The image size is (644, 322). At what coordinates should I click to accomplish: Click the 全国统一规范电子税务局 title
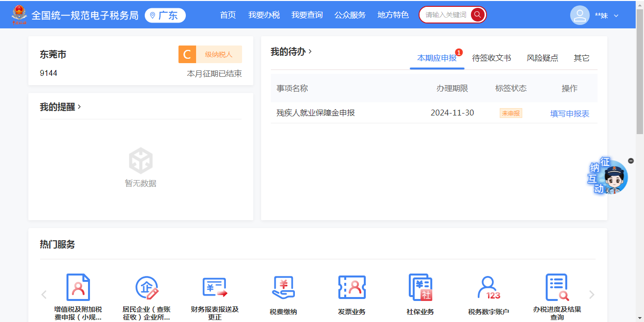[x=85, y=16]
